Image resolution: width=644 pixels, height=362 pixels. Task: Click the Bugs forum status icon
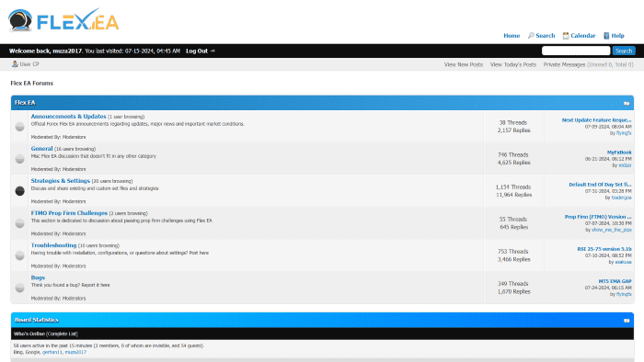19,288
